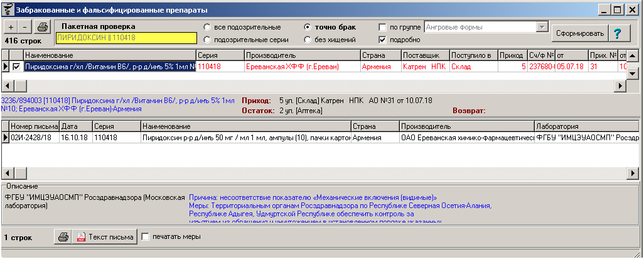Click the bottom printer icon button
The height and width of the screenshot is (259, 644).
click(63, 237)
